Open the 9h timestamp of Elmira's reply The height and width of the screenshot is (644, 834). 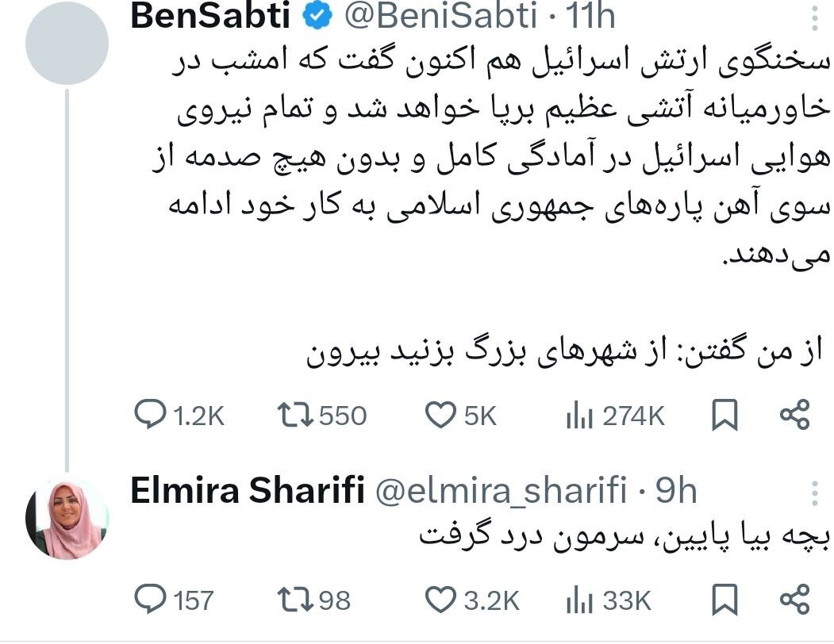point(677,492)
